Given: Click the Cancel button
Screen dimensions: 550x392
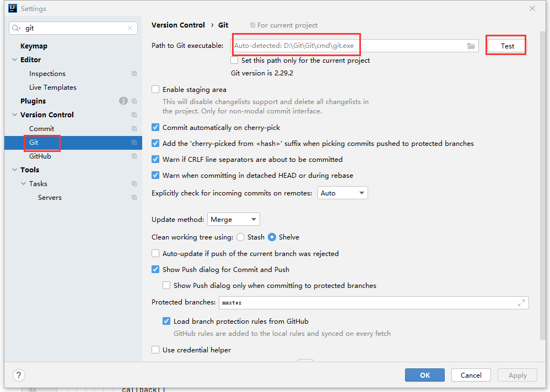Looking at the screenshot, I should click(471, 375).
